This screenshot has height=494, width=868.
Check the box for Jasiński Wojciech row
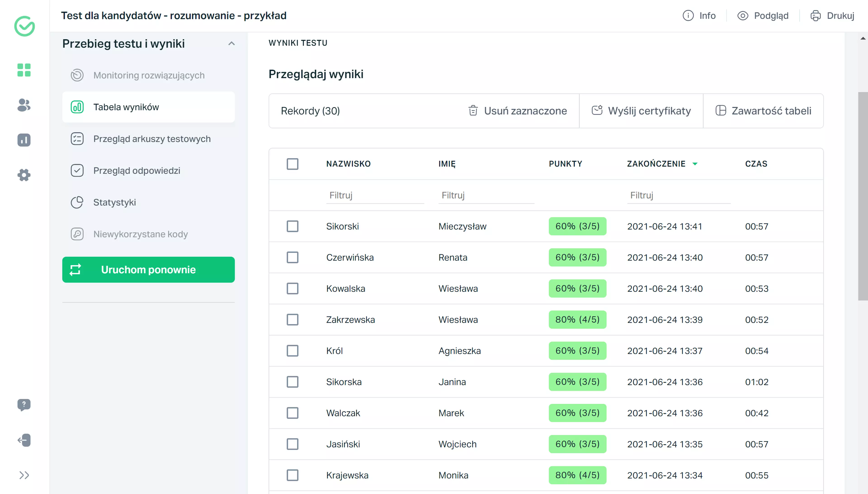click(x=292, y=444)
